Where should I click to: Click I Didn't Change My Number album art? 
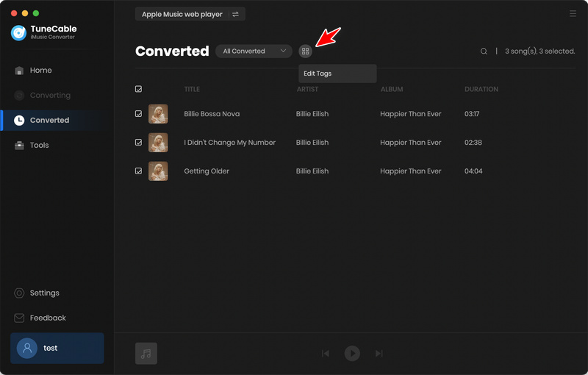tap(158, 143)
